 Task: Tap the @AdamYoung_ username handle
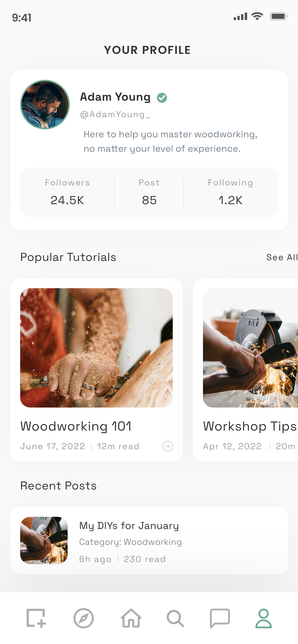click(x=115, y=115)
